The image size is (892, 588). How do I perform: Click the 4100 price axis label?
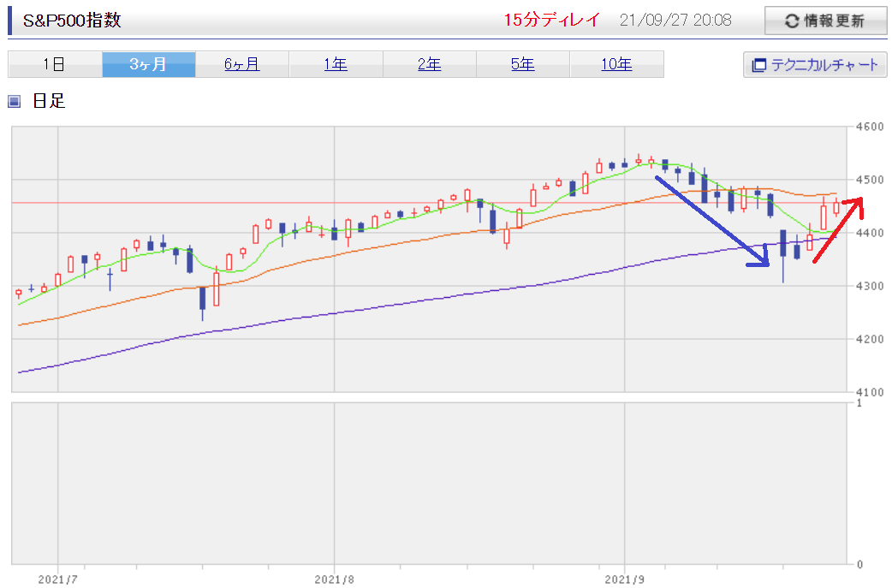click(870, 392)
